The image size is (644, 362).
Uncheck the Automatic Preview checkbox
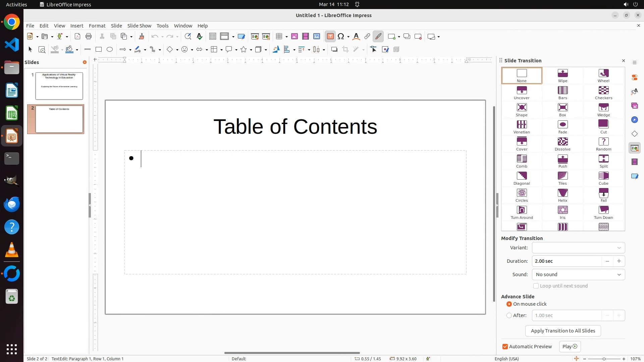click(505, 347)
